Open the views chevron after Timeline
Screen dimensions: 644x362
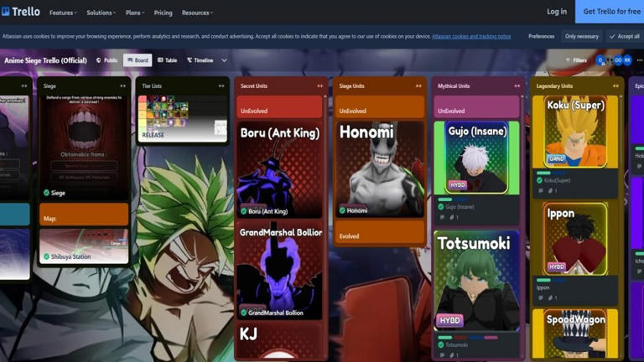(x=224, y=60)
